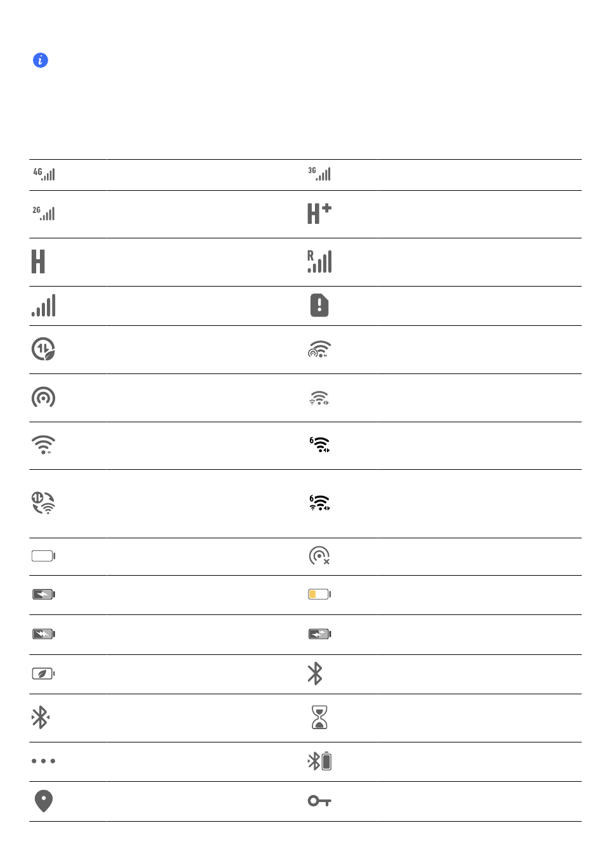Click the 3G signal icon
Screen dimensions: 602x868
(319, 174)
